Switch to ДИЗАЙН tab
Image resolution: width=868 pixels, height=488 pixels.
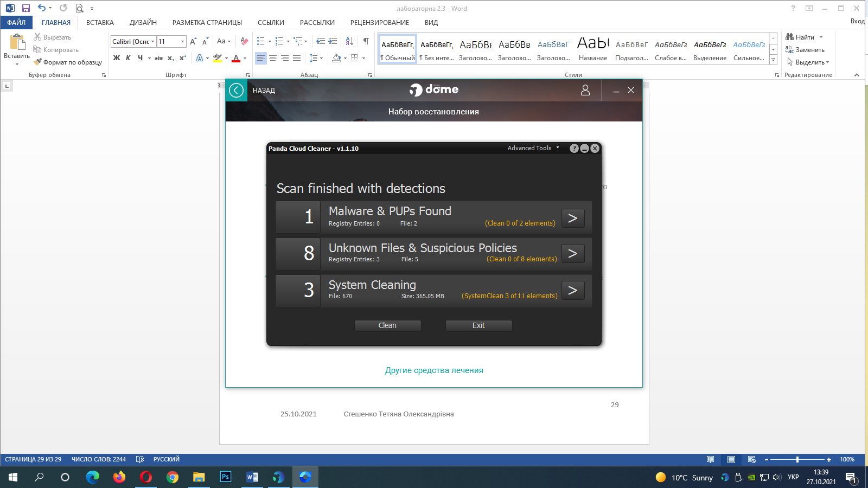(x=143, y=22)
